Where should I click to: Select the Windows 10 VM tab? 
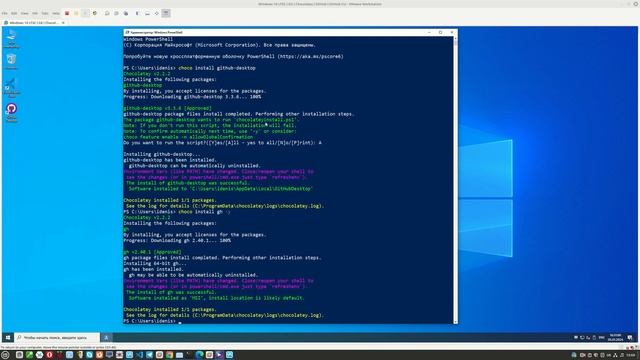click(33, 23)
